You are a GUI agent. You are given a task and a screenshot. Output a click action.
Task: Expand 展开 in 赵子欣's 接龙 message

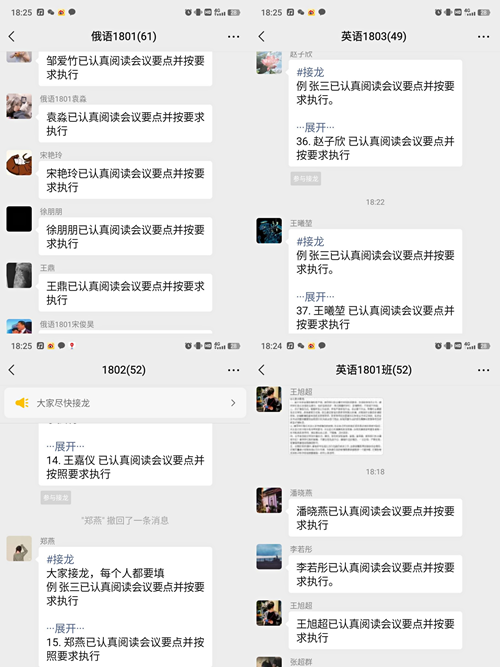315,127
